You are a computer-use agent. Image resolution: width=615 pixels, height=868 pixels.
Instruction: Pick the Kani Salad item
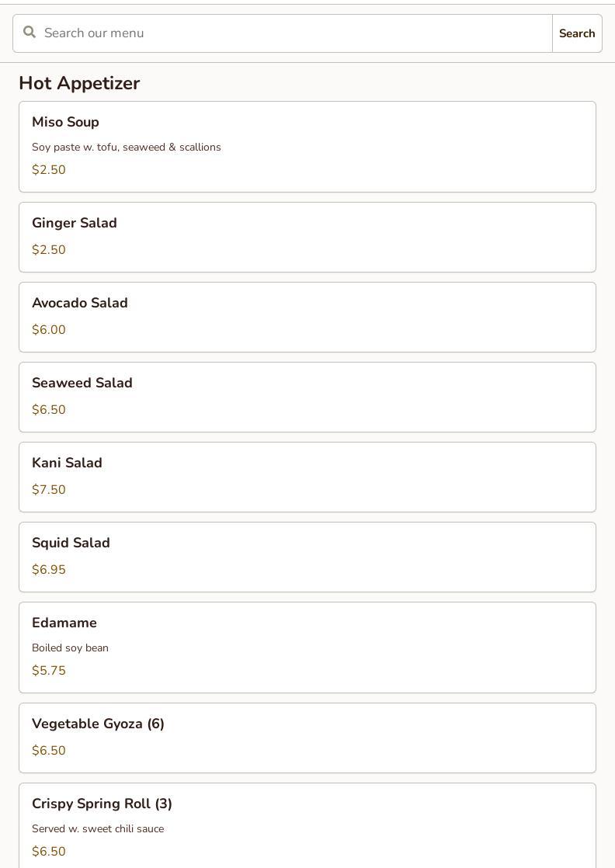pyautogui.click(x=307, y=477)
